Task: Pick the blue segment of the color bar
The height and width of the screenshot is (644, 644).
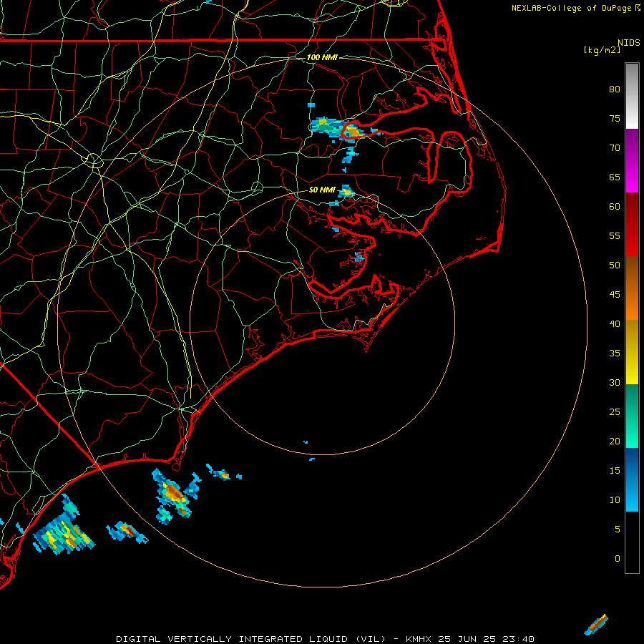Action: (x=632, y=479)
